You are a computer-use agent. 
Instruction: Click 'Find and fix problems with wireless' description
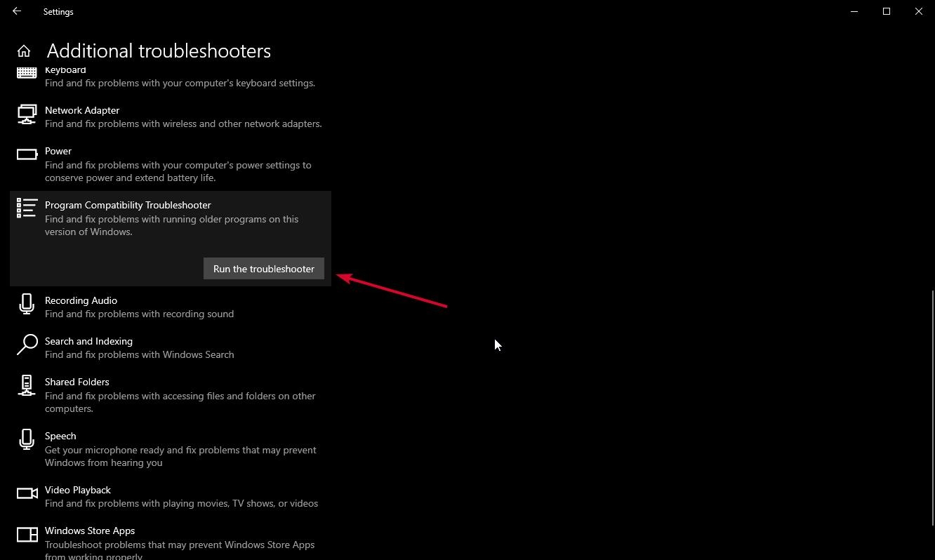tap(183, 124)
